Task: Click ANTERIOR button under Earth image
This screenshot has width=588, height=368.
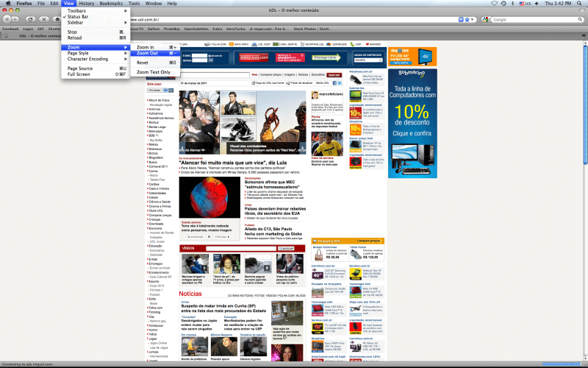Action: (x=196, y=237)
